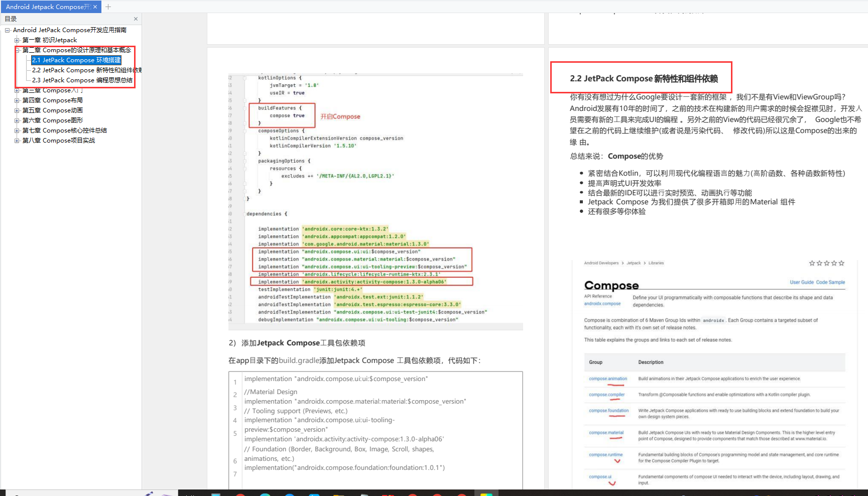The width and height of the screenshot is (868, 496).
Task: Select 2.2 JetPack Compose 新特性和组件依赖 bookmark
Action: [x=86, y=70]
